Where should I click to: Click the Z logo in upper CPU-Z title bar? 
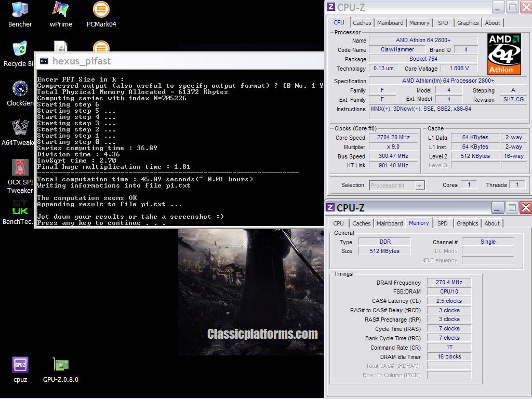coord(330,7)
